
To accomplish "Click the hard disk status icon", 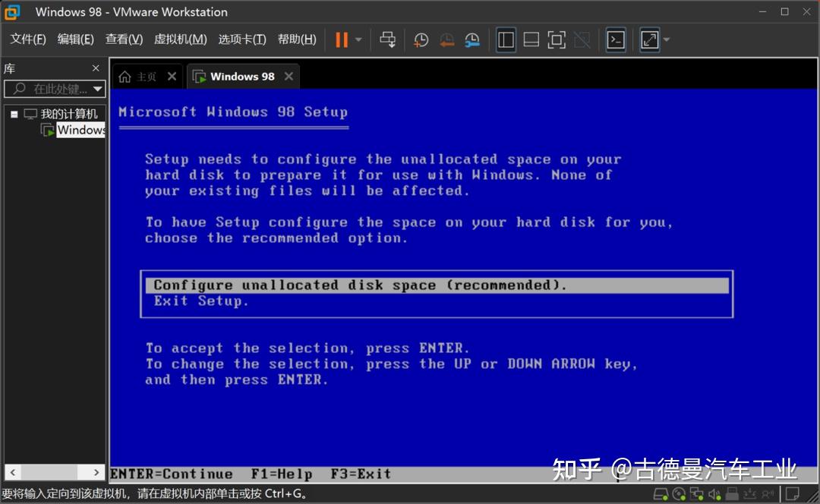I will pyautogui.click(x=661, y=493).
